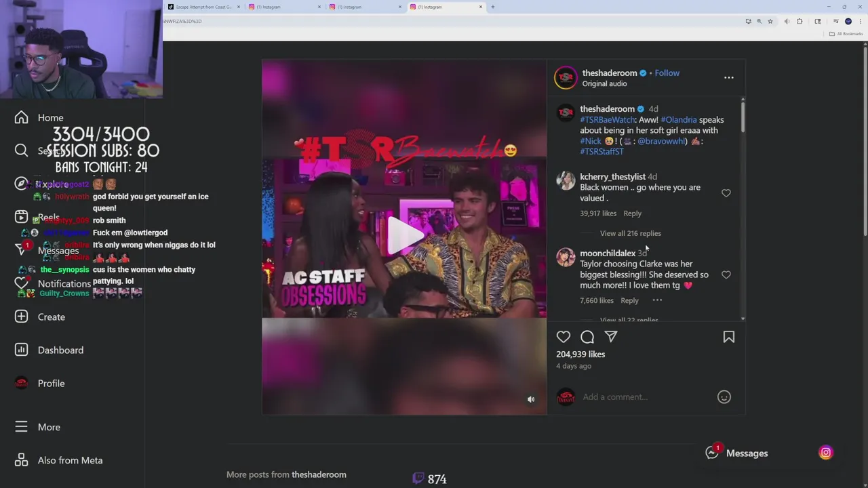The image size is (868, 488).
Task: Like kcherry_thestylist's comment
Action: 726,193
